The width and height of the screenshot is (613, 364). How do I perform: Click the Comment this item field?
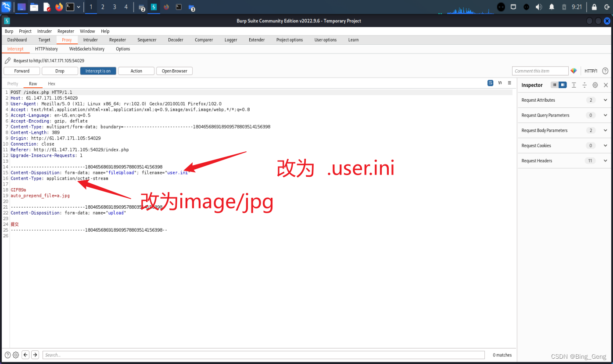pos(540,71)
